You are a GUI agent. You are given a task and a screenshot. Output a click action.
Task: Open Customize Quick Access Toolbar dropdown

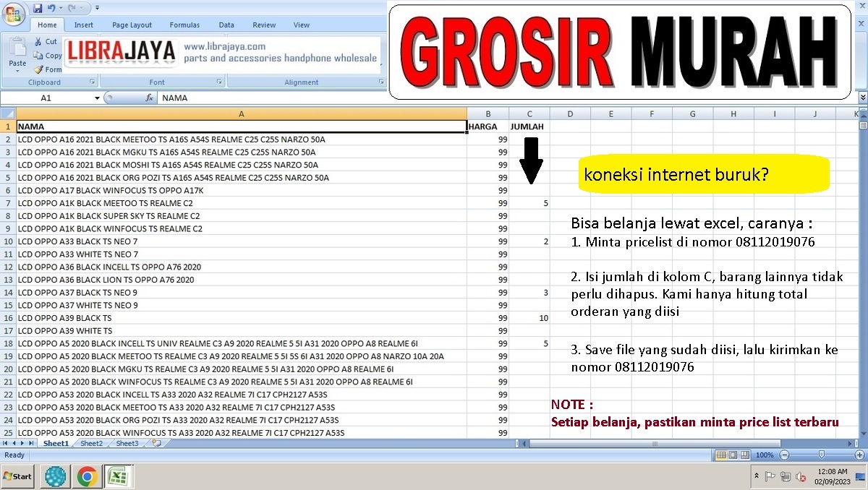coord(97,9)
